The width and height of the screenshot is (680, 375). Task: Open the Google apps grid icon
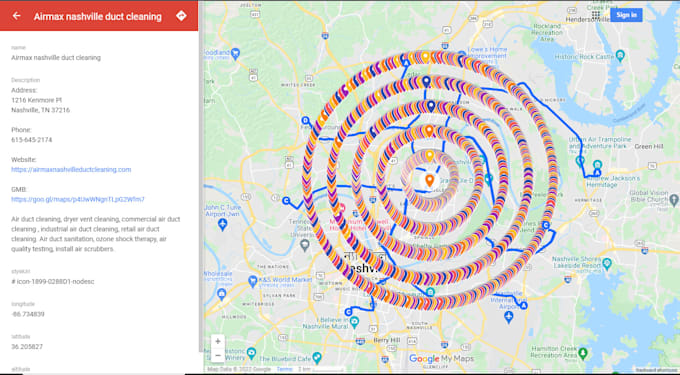(x=596, y=15)
